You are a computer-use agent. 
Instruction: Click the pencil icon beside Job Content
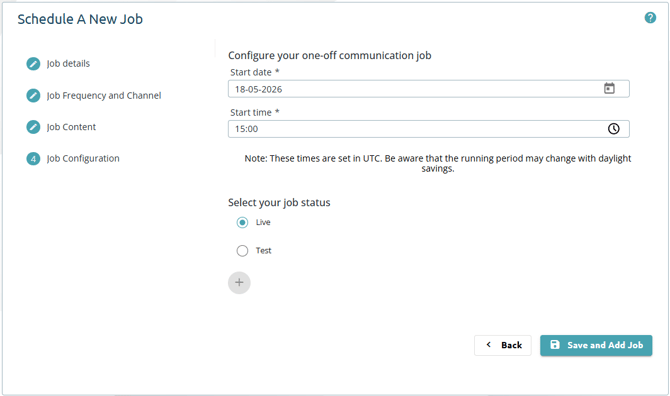click(x=33, y=127)
